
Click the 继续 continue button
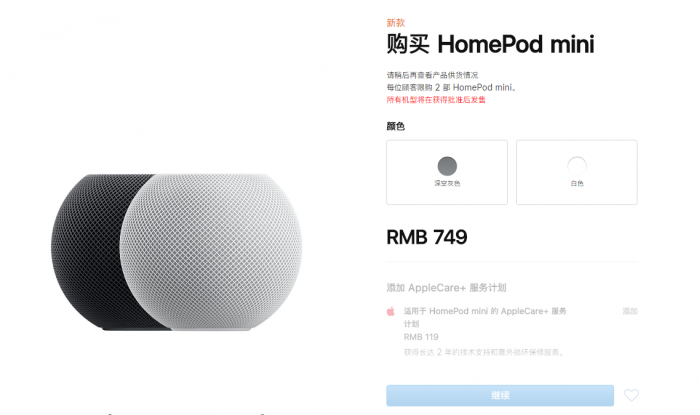point(500,395)
